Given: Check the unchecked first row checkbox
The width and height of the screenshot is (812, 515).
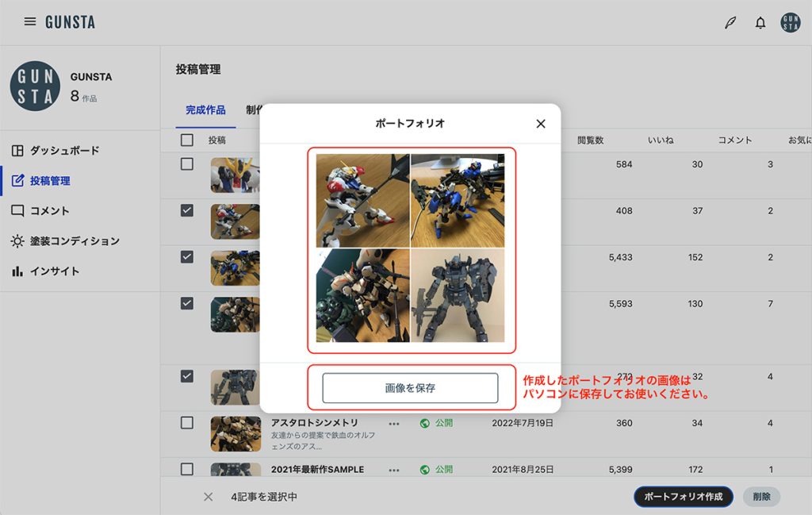Looking at the screenshot, I should [x=187, y=164].
